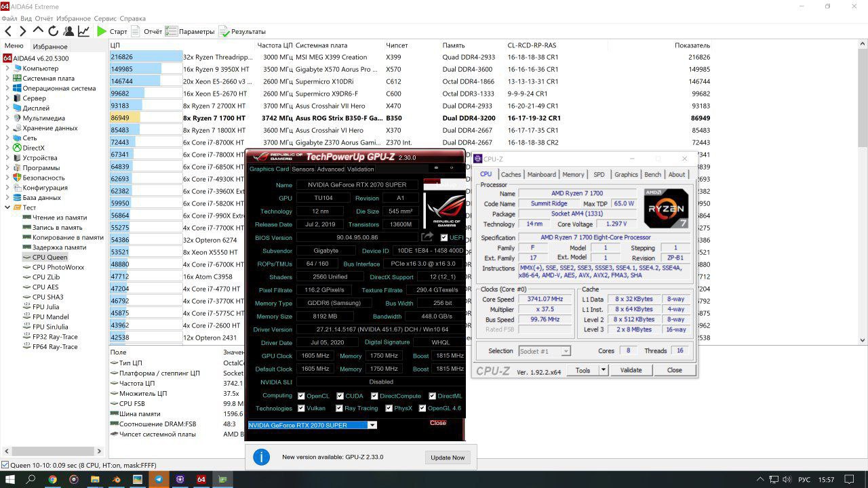The image size is (868, 488).
Task: Expand the Дисплей tree node
Action: (7, 108)
